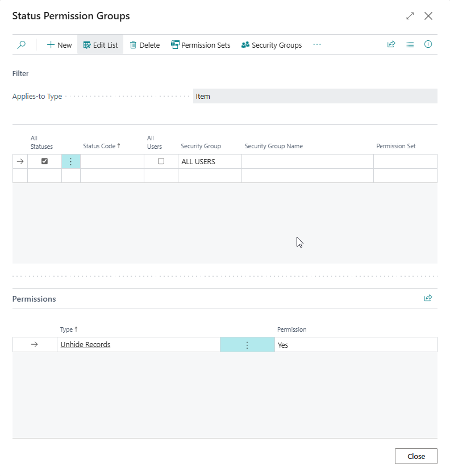Open the Unhide Records link
Image resolution: width=450 pixels, height=476 pixels.
(85, 345)
